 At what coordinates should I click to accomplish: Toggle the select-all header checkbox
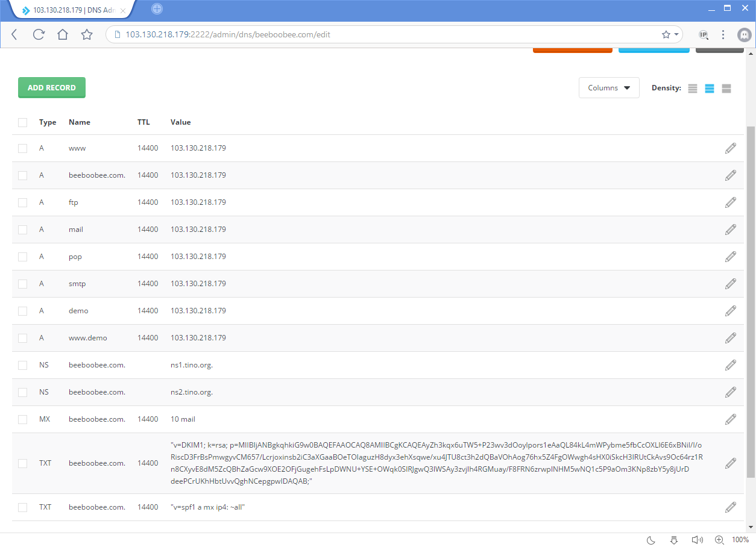coord(23,122)
